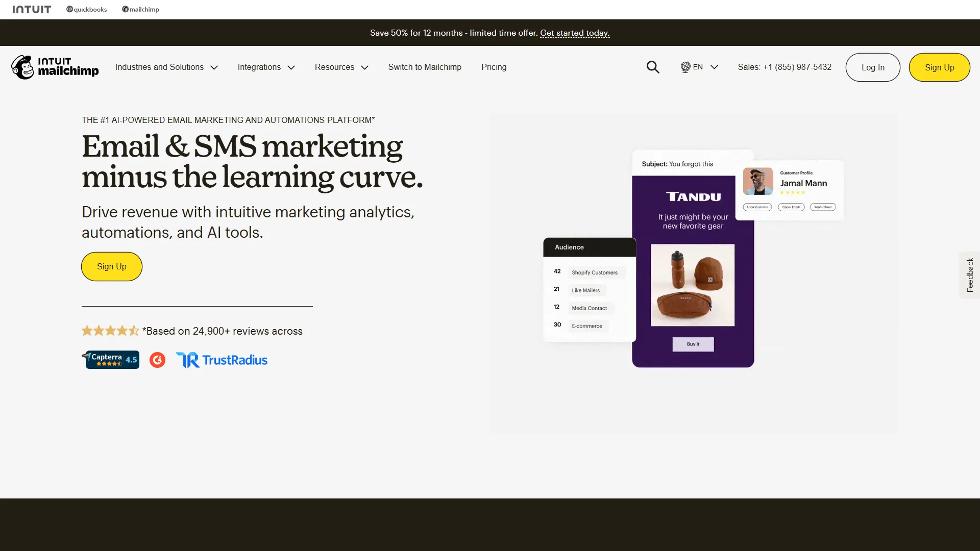Screen dimensions: 980x551
Task: Click 'Media Contact' audience row
Action: (589, 308)
